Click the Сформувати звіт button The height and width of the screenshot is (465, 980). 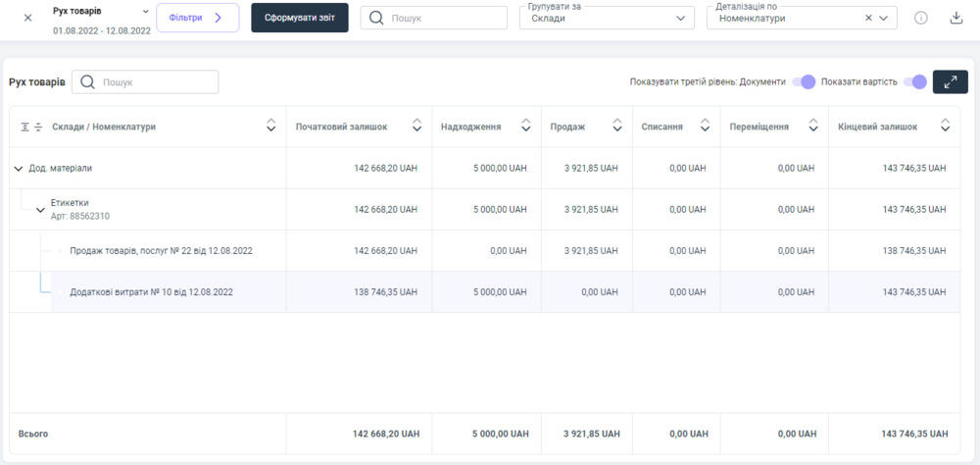[299, 18]
